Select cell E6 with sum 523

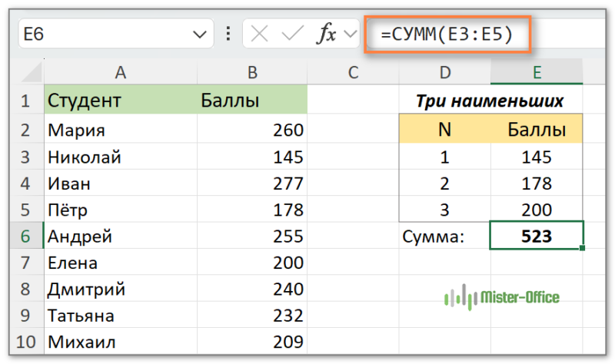pos(537,237)
